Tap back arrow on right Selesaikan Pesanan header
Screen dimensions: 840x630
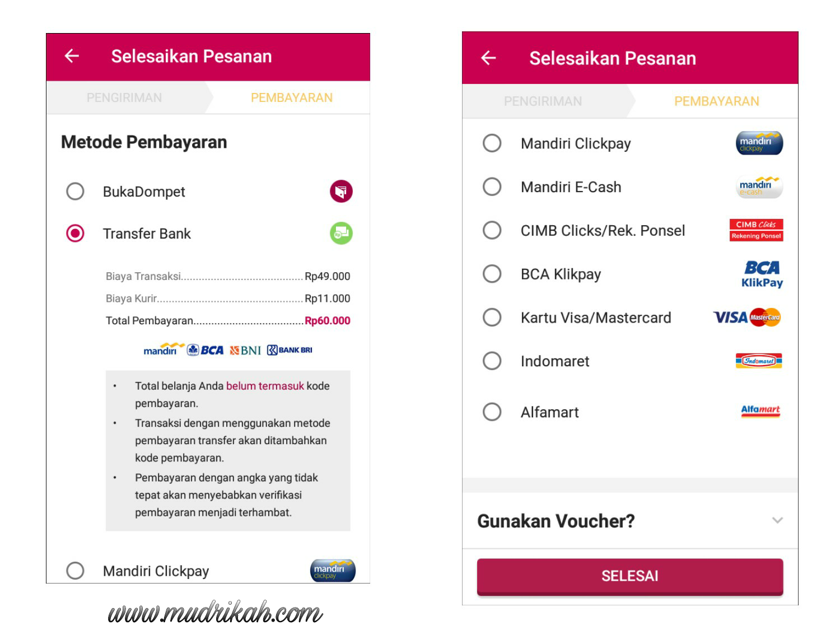coord(488,58)
